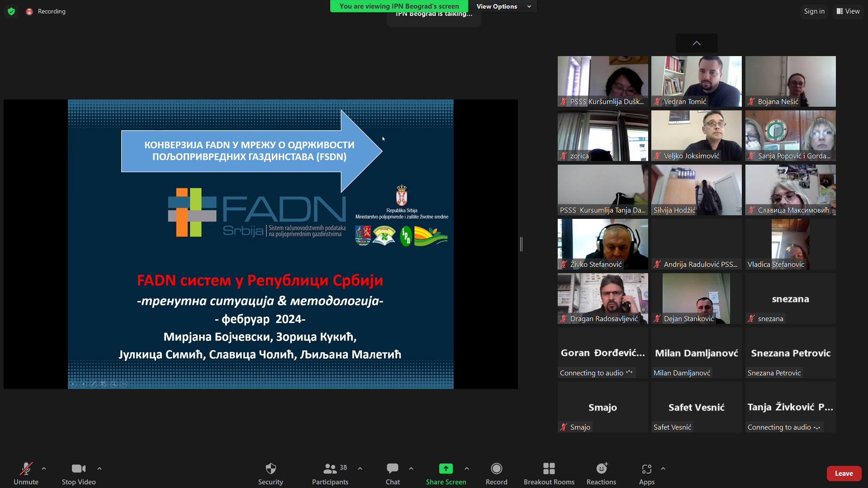
Task: Select snezana's participant tile
Action: [x=791, y=298]
